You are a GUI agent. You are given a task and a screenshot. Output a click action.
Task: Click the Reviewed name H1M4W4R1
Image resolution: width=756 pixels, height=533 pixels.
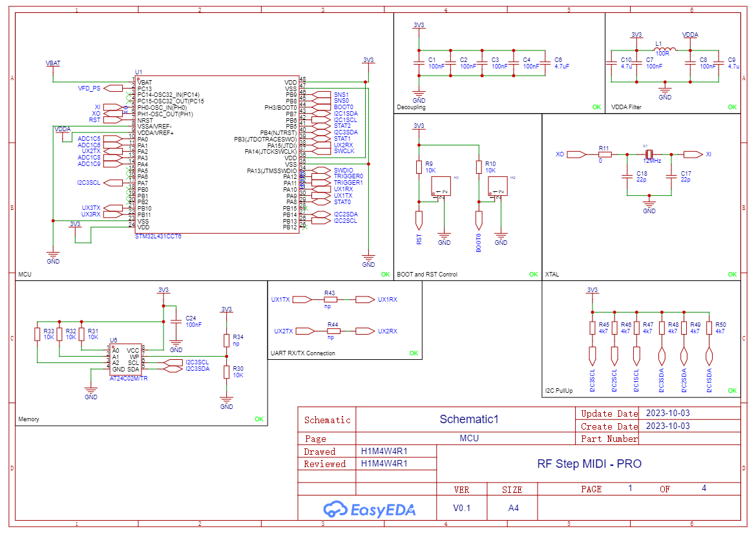click(384, 464)
